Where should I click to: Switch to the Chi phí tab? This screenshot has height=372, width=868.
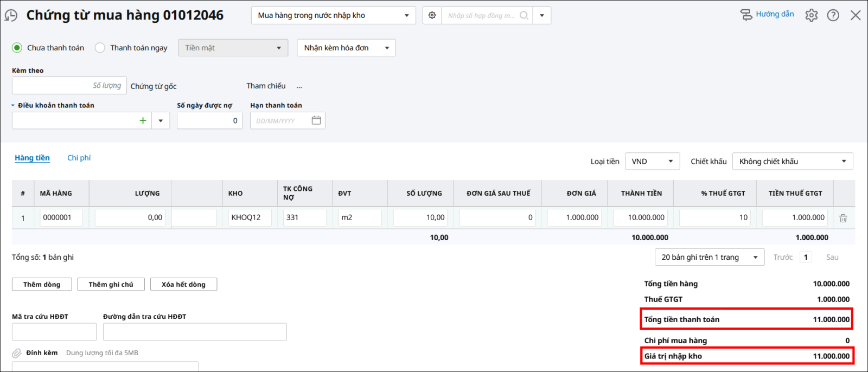tap(79, 158)
